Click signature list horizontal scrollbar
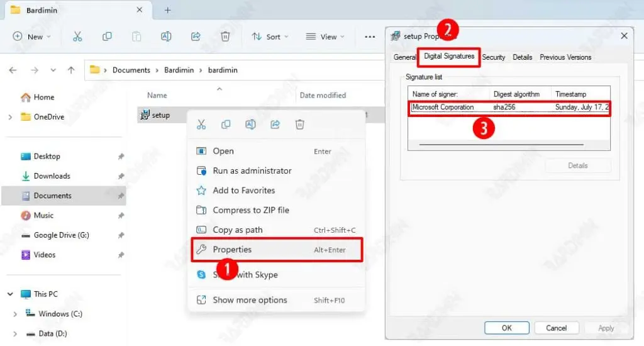644x346 pixels. [x=501, y=145]
